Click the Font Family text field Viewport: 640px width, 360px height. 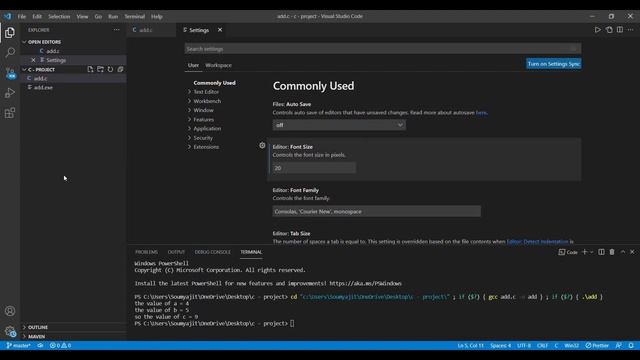tap(376, 211)
